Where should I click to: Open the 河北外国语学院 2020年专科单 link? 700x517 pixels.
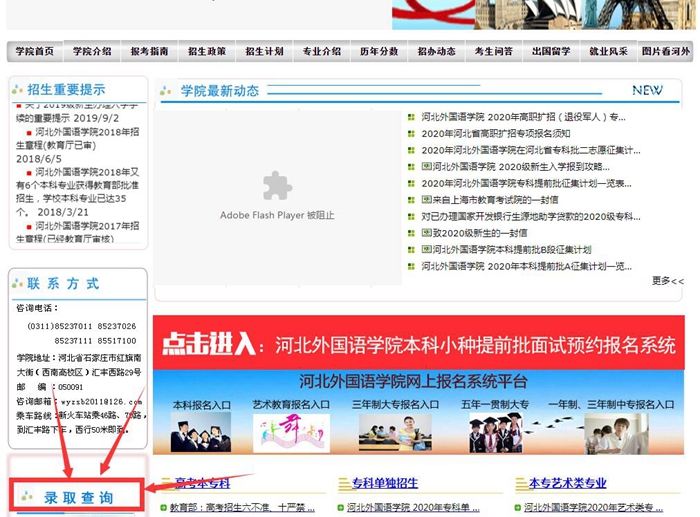[413, 508]
